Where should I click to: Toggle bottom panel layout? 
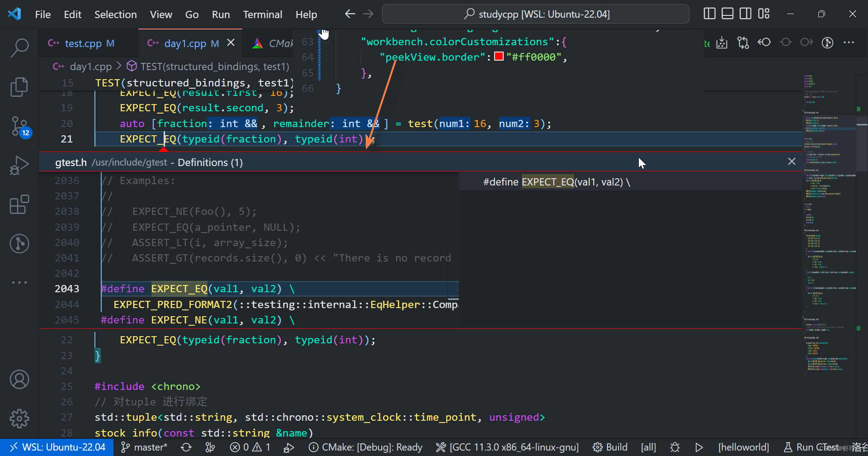click(727, 14)
